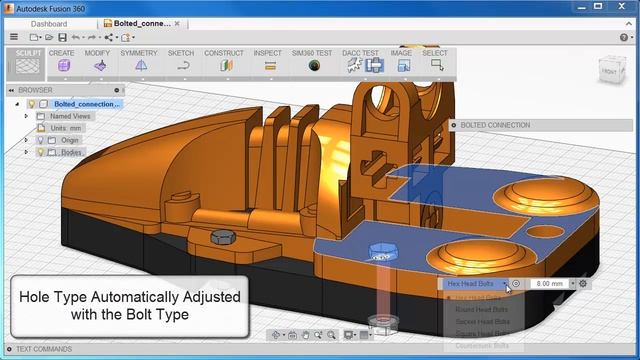Click the Zoom magnifier icon

click(x=331, y=335)
